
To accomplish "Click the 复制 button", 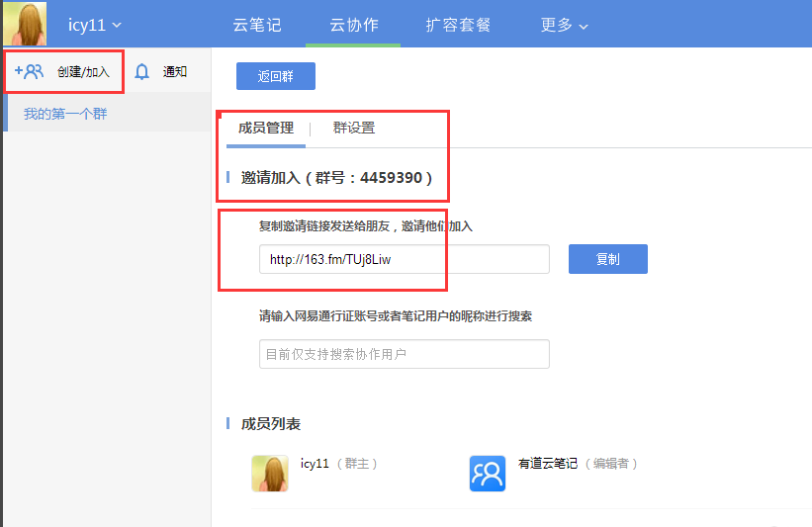I will (608, 259).
